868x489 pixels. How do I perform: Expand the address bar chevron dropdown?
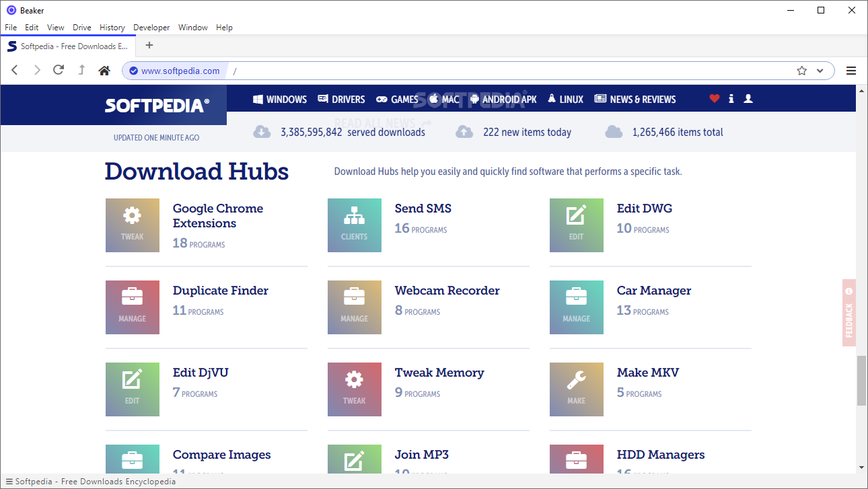click(820, 71)
